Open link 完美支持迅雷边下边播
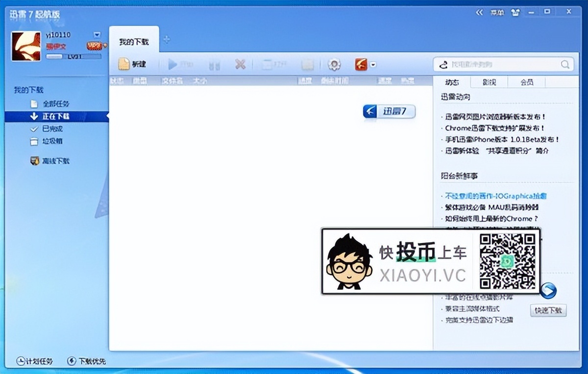 tap(479, 320)
